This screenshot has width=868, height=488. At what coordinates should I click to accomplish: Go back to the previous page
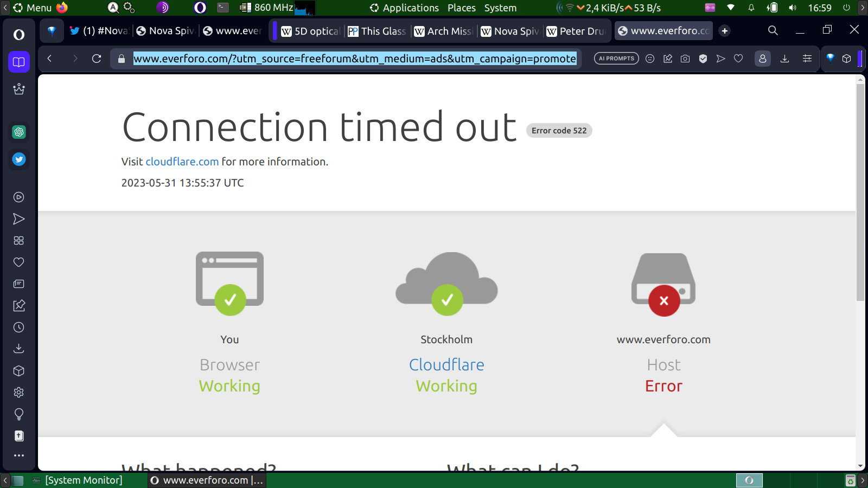point(49,59)
